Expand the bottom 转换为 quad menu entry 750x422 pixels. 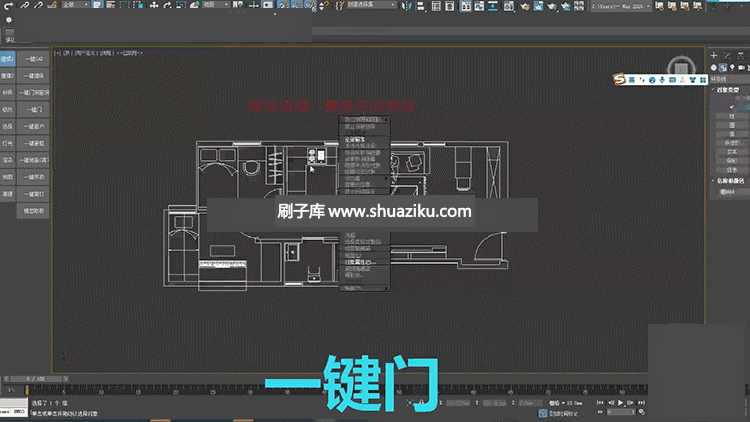pos(364,288)
